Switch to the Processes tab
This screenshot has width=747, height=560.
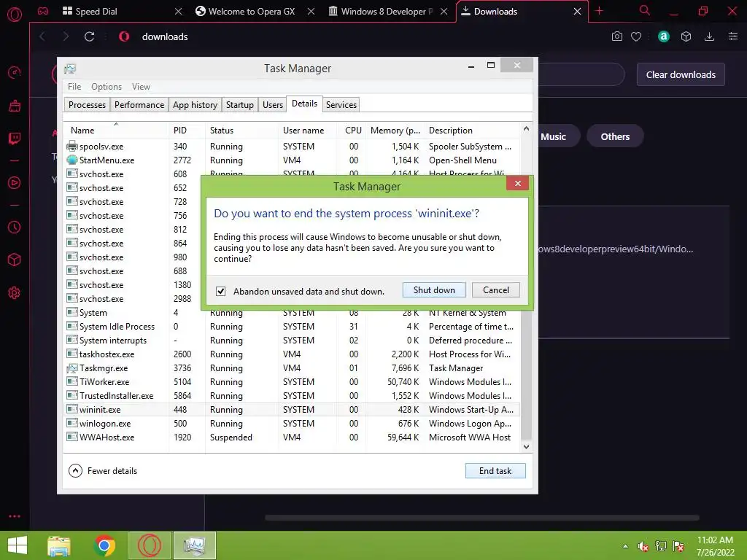87,105
